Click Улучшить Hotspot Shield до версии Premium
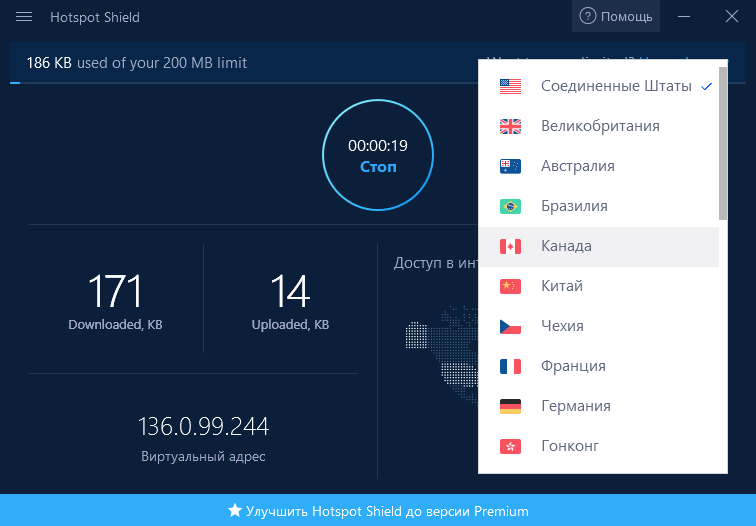 (x=378, y=511)
